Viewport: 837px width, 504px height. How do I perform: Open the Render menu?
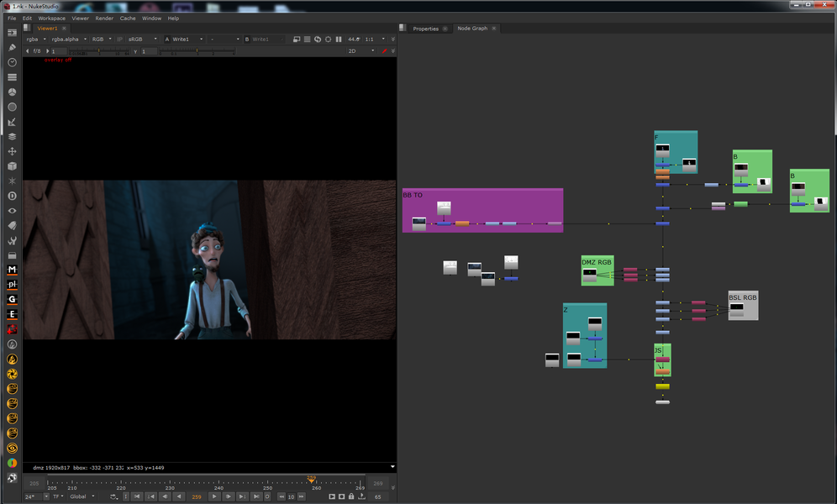104,18
